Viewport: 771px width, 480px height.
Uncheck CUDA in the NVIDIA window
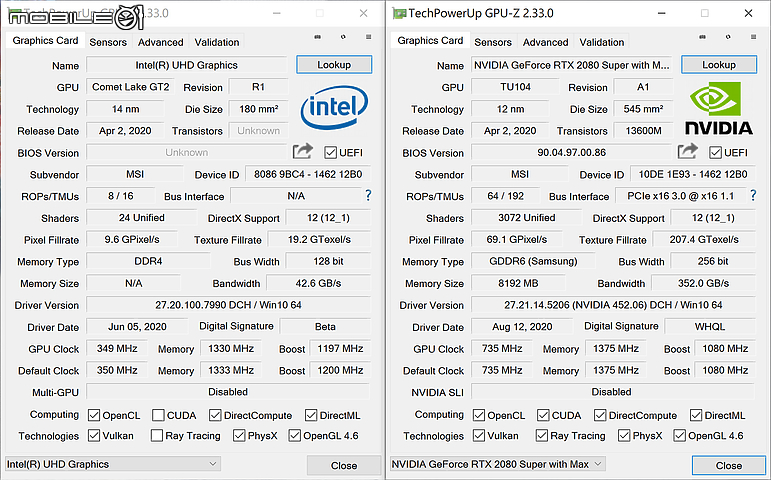click(543, 416)
